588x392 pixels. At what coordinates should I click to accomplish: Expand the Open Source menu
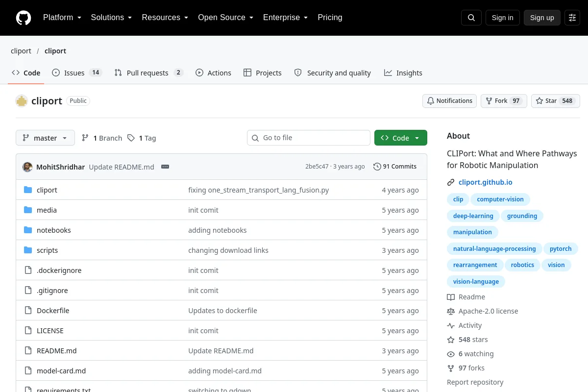[225, 18]
